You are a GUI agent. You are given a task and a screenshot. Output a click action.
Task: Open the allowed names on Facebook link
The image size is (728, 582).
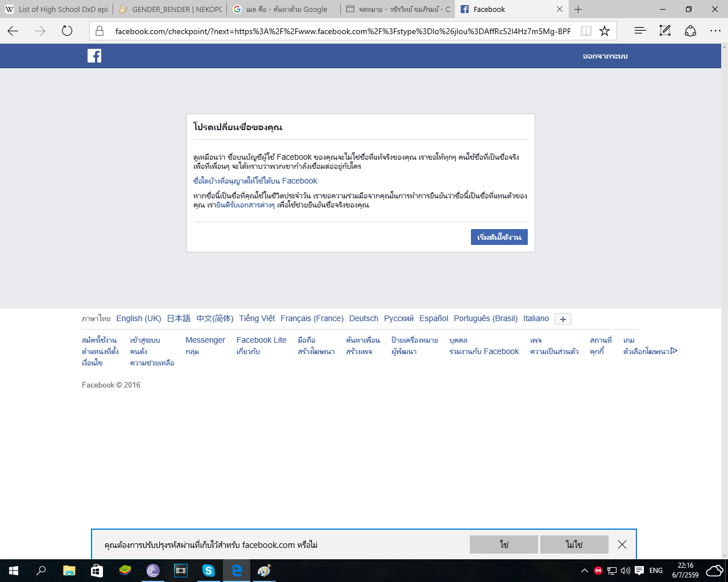(255, 181)
